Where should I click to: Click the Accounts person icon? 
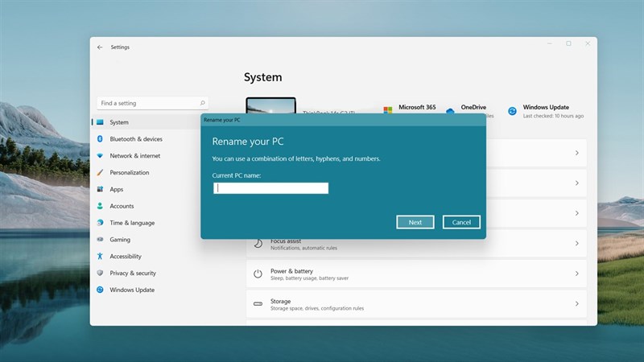pyautogui.click(x=100, y=206)
